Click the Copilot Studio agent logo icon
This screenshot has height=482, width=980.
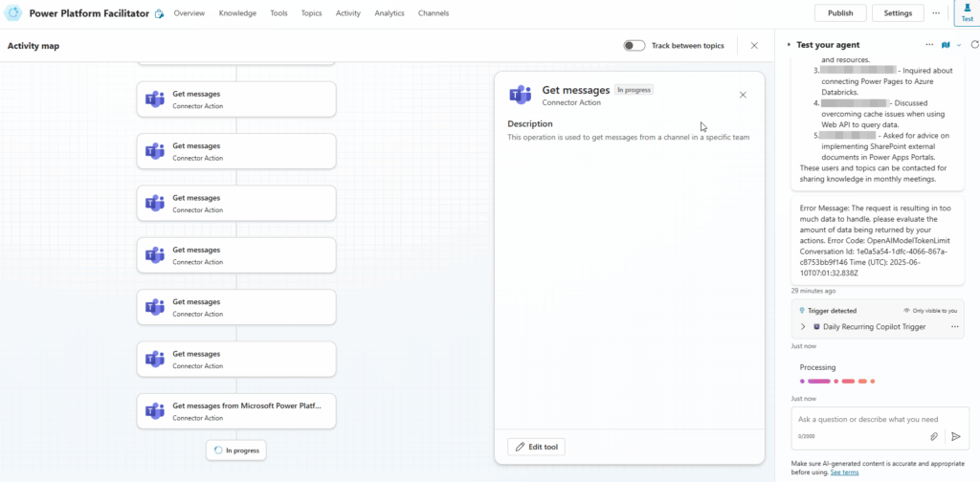(13, 13)
